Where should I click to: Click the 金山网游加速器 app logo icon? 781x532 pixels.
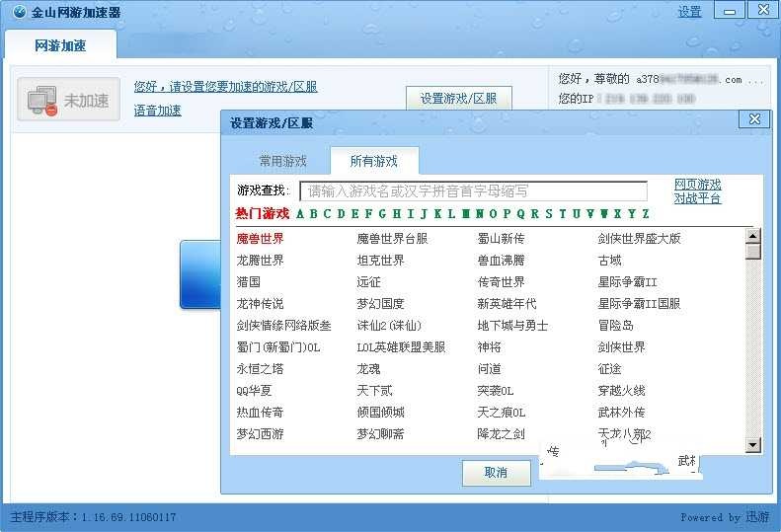click(18, 12)
